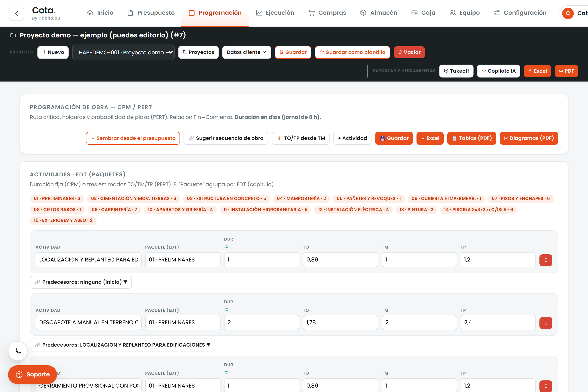Export Tablas (PDF)

(472, 138)
